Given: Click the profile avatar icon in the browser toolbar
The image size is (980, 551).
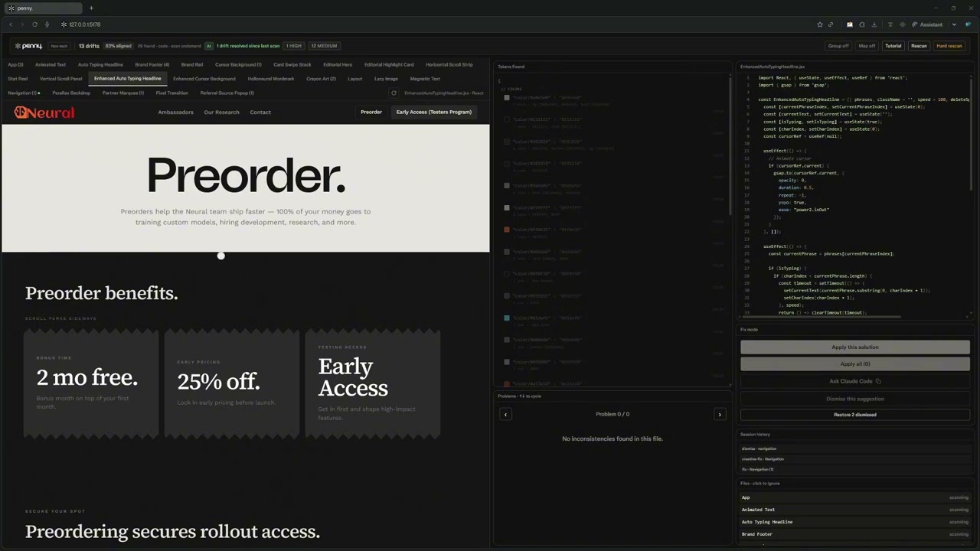Looking at the screenshot, I should click(x=969, y=24).
